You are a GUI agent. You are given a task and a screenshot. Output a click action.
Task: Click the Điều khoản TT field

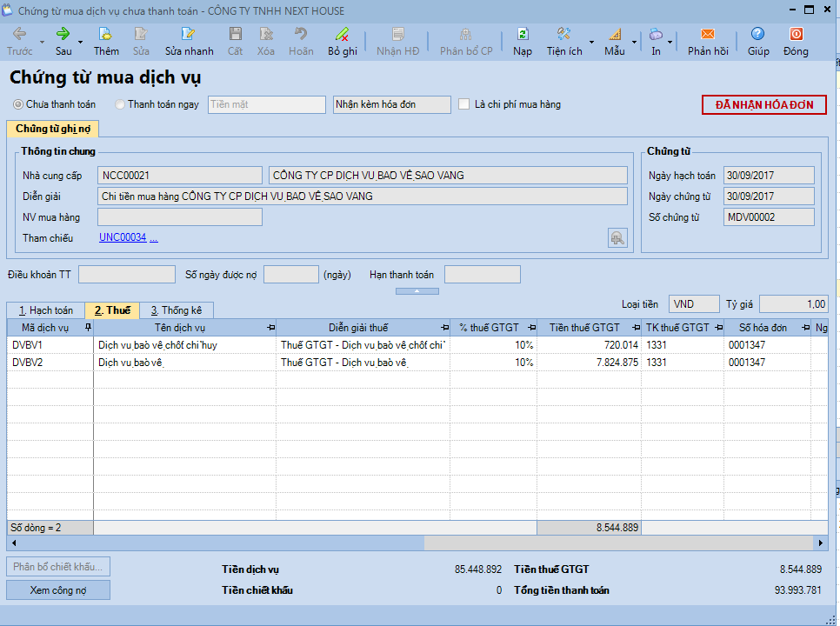click(127, 274)
